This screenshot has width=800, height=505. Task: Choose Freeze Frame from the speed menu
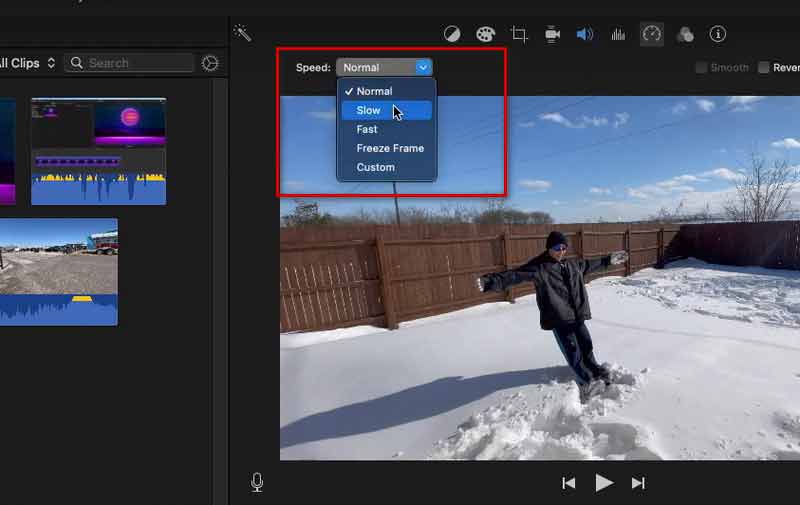[x=390, y=148]
